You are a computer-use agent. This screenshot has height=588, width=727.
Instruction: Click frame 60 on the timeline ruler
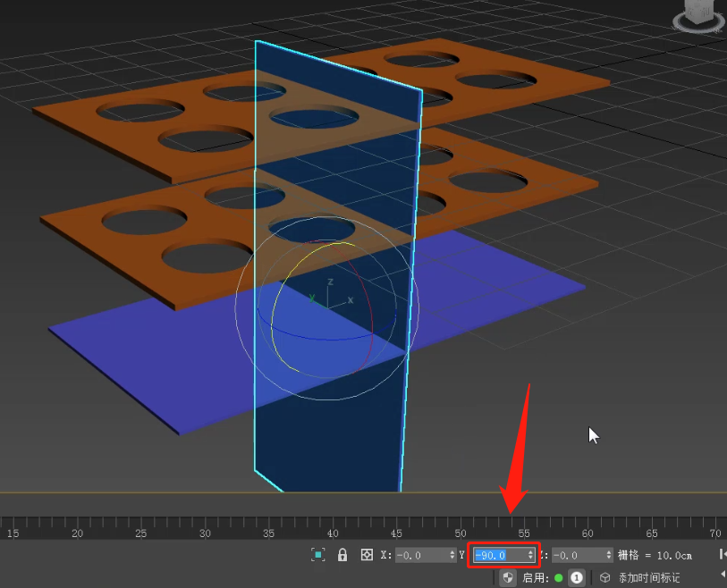588,527
